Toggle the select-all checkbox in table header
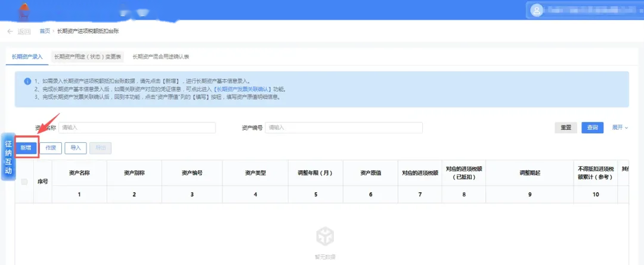 tap(24, 182)
